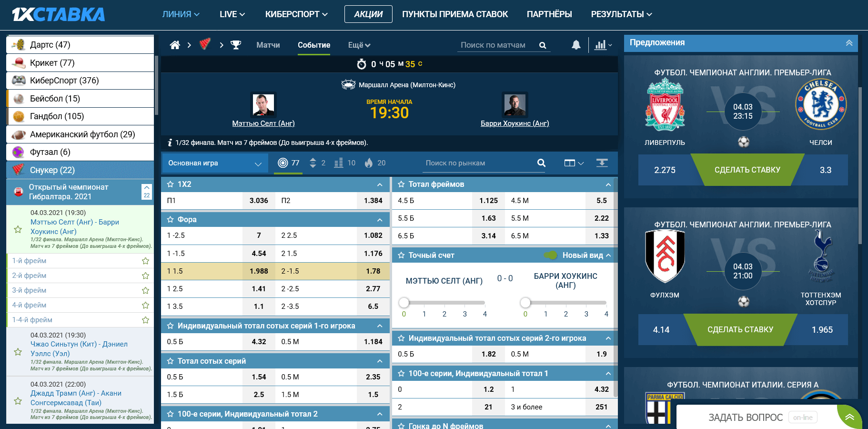Image resolution: width=868 pixels, height=429 pixels.
Task: Favorite the Фора market star
Action: pyautogui.click(x=170, y=219)
